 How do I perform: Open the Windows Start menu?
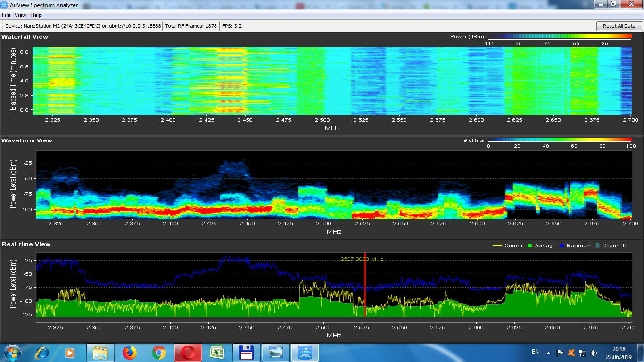tap(12, 352)
